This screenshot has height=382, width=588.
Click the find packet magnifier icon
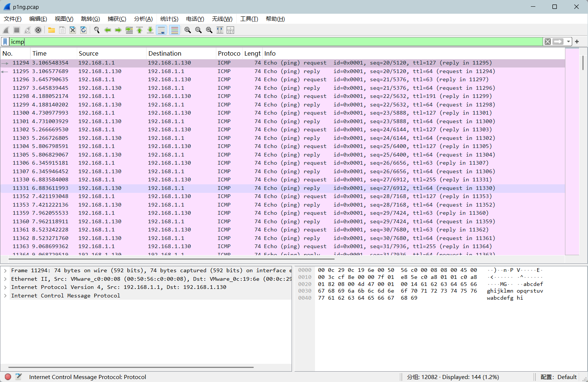[97, 30]
